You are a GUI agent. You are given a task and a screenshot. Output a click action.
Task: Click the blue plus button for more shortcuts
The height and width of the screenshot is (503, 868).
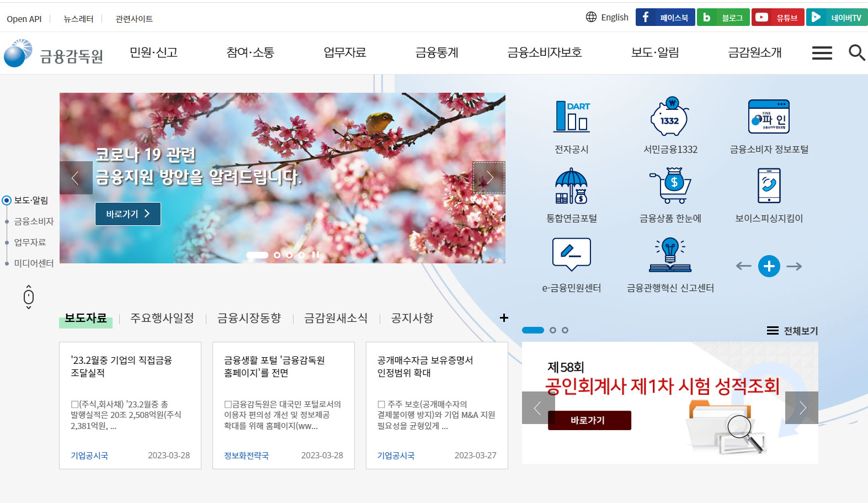point(769,266)
